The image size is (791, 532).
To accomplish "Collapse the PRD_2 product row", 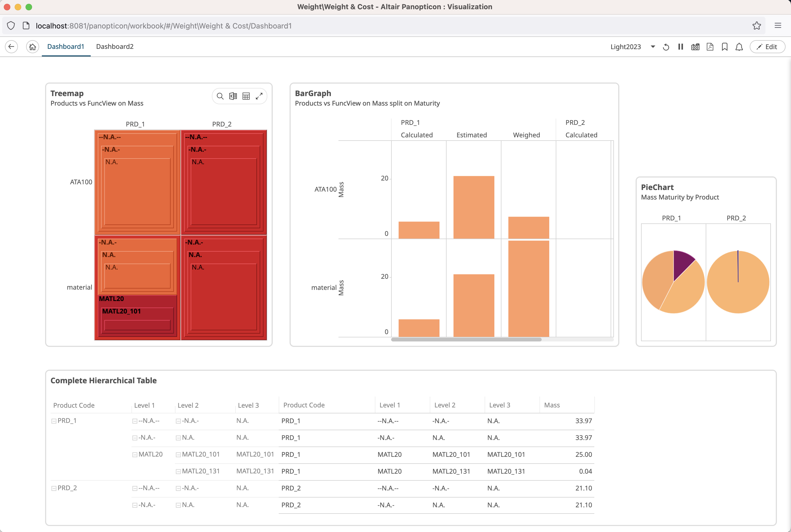I will (54, 488).
